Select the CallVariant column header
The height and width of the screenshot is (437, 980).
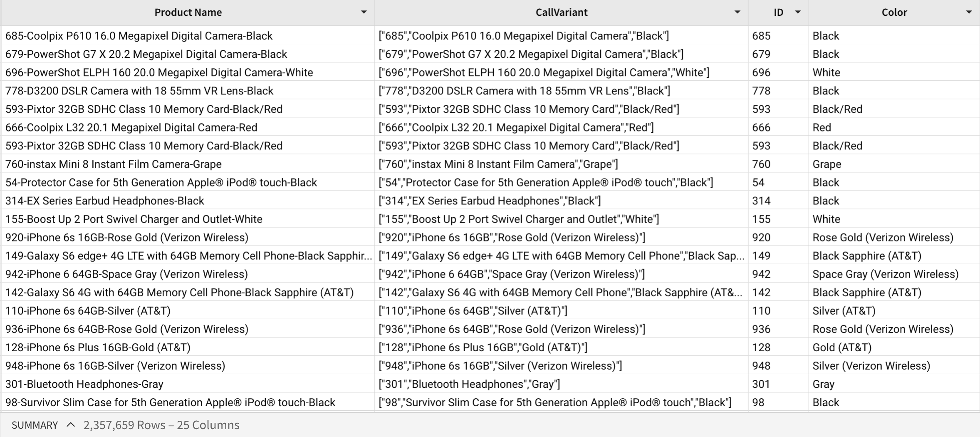tap(562, 12)
